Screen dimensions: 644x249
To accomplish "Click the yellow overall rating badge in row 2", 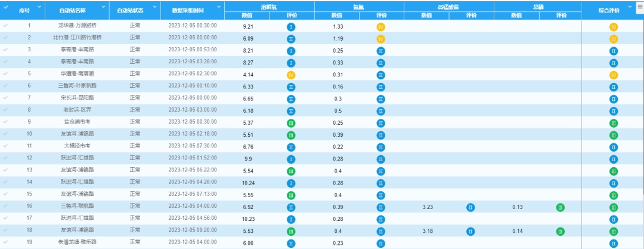I will (613, 39).
